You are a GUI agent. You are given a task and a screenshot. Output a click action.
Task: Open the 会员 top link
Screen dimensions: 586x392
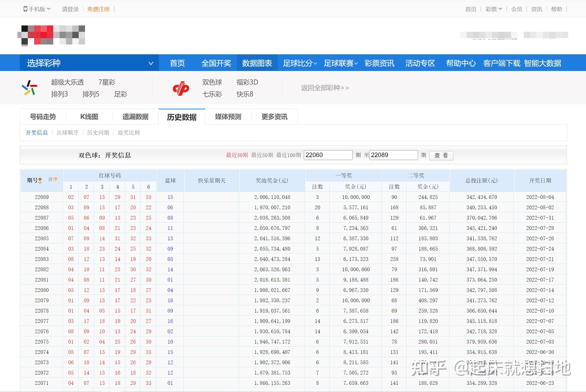(517, 9)
